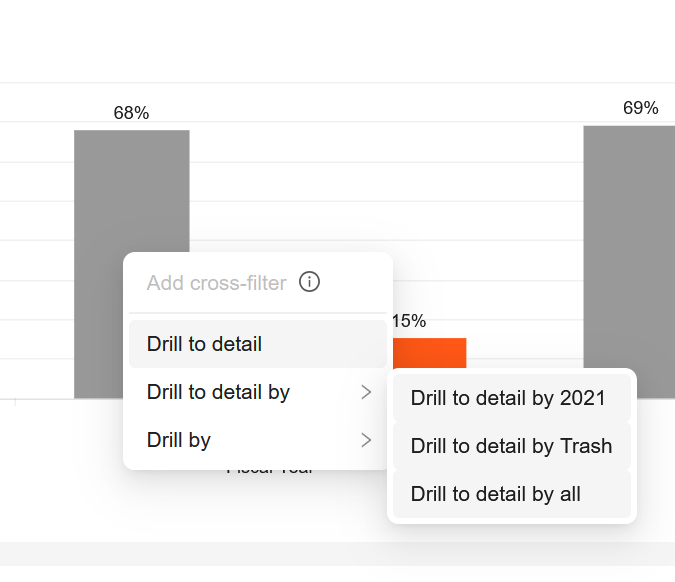Click the 15% data label

409,321
